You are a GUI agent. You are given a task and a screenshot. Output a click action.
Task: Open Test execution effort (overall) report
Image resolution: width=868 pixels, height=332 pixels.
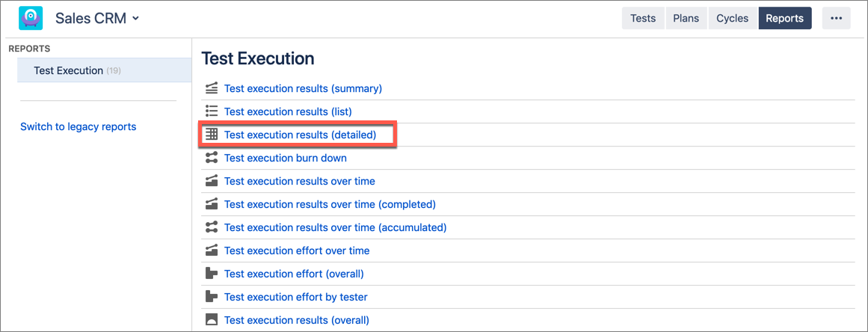point(294,274)
